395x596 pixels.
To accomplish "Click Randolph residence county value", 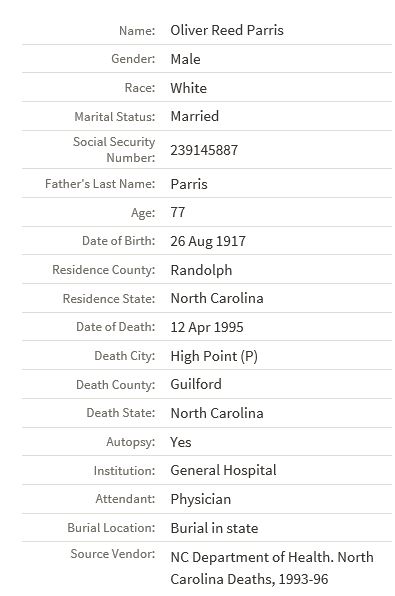I will (x=201, y=270).
